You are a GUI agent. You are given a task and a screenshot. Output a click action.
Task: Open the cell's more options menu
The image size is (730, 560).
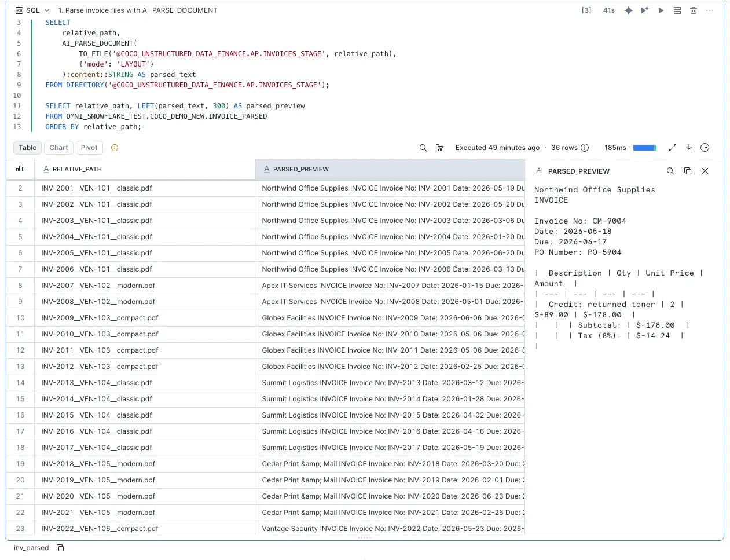710,10
